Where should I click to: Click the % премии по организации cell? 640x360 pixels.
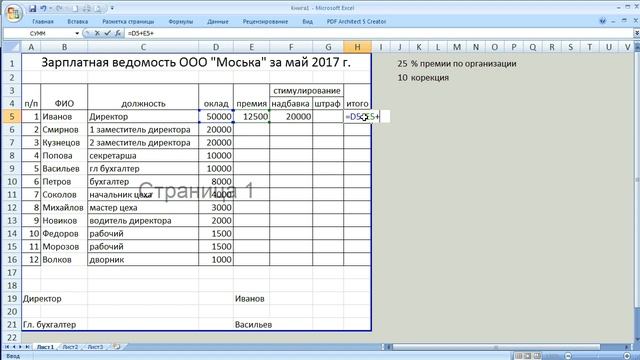click(x=464, y=64)
